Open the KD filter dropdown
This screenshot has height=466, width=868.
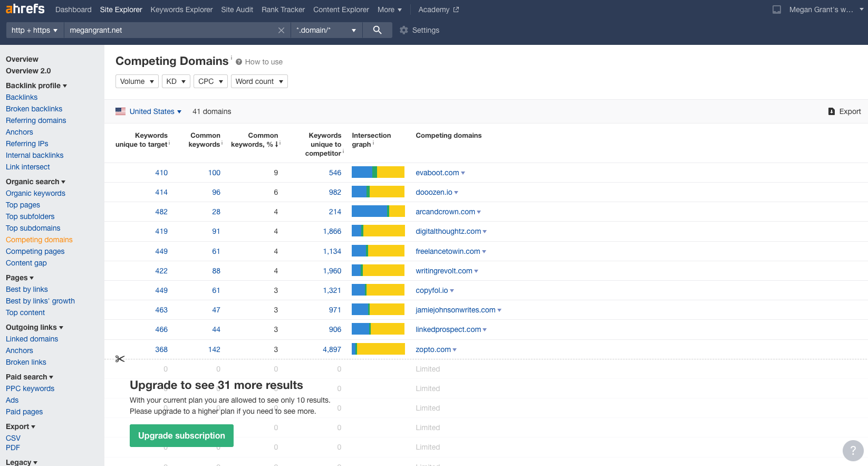(x=176, y=81)
